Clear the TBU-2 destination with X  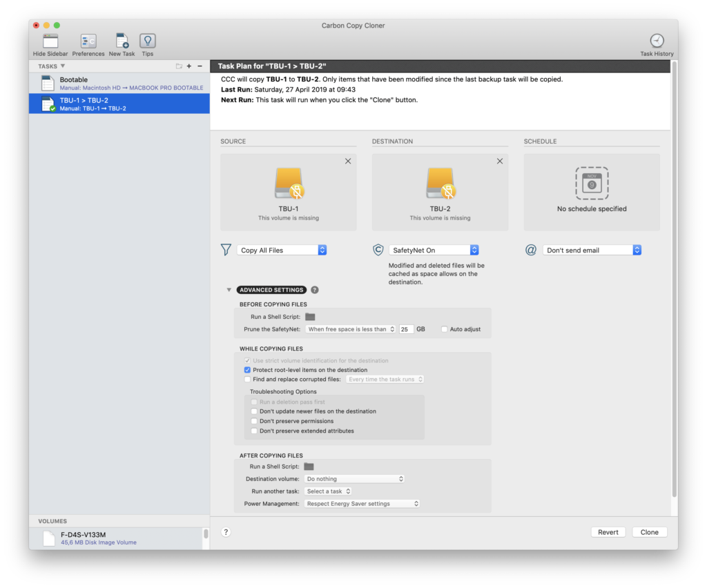pos(500,161)
